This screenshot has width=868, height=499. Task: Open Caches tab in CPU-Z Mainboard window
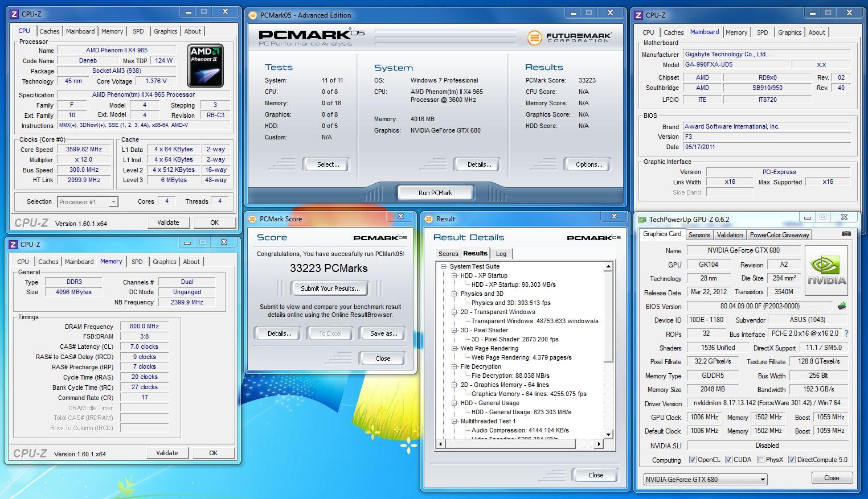673,32
